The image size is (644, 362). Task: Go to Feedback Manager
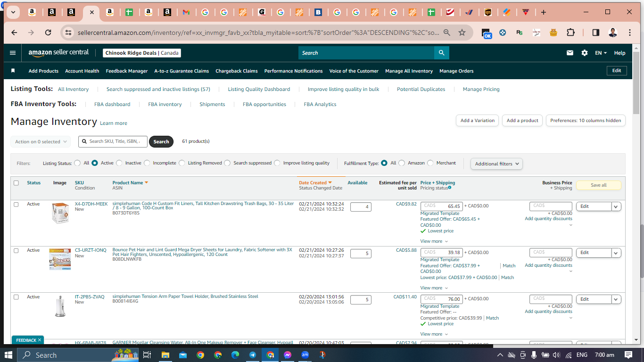point(127,71)
